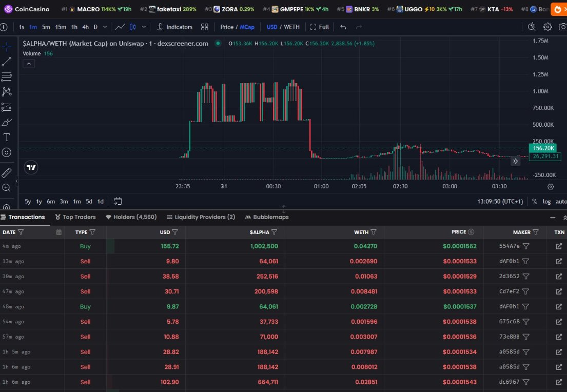This screenshot has width=567, height=392.
Task: Click the DATE column filter
Action: [21, 232]
